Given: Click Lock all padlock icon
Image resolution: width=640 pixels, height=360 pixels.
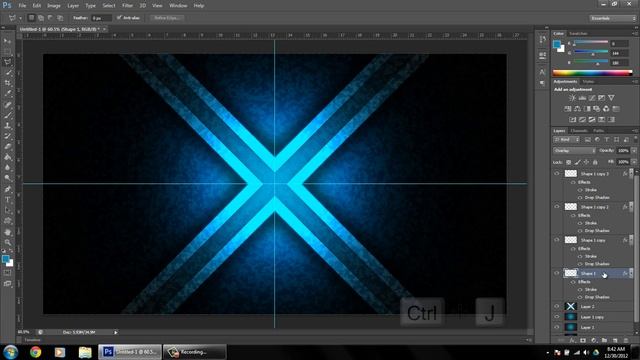Looking at the screenshot, I should [x=596, y=162].
